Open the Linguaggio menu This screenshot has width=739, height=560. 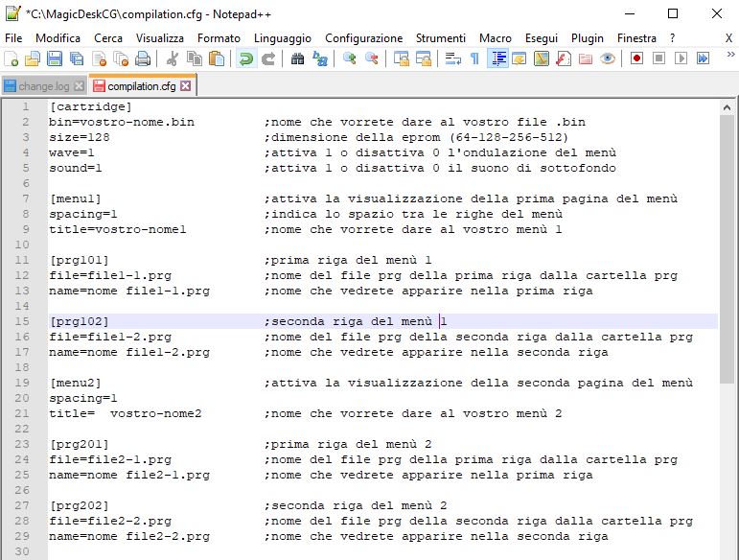283,38
